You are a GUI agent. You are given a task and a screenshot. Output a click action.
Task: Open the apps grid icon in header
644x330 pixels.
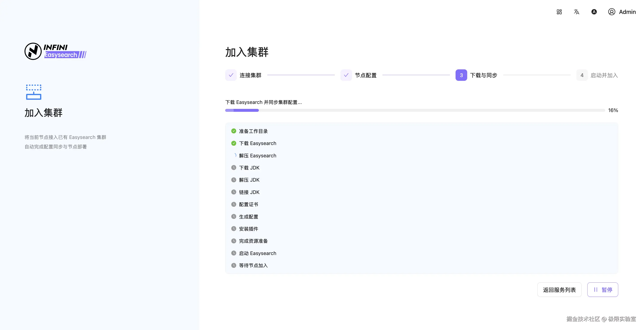point(559,12)
